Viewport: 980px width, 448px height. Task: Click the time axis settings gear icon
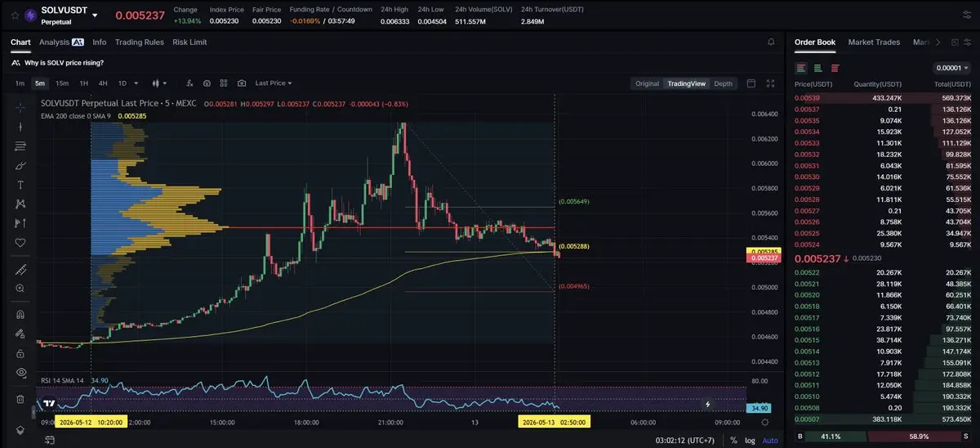point(764,422)
